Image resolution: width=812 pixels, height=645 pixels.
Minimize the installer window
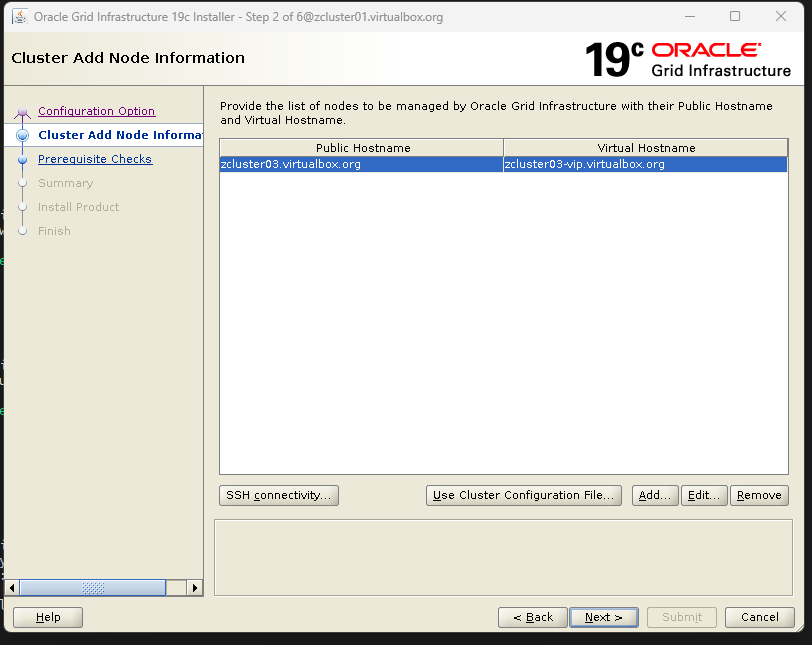(x=690, y=17)
